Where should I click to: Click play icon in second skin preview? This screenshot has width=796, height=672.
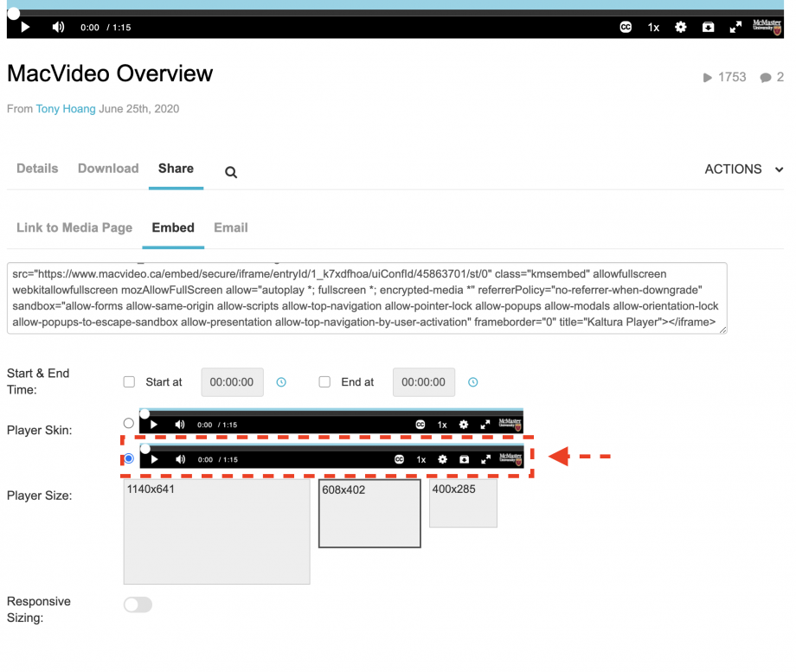click(x=155, y=459)
